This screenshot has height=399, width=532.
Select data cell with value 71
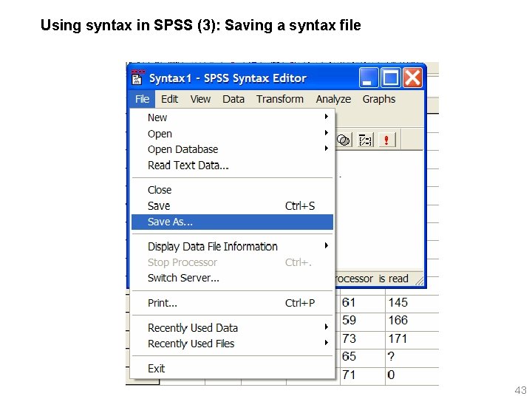click(363, 375)
